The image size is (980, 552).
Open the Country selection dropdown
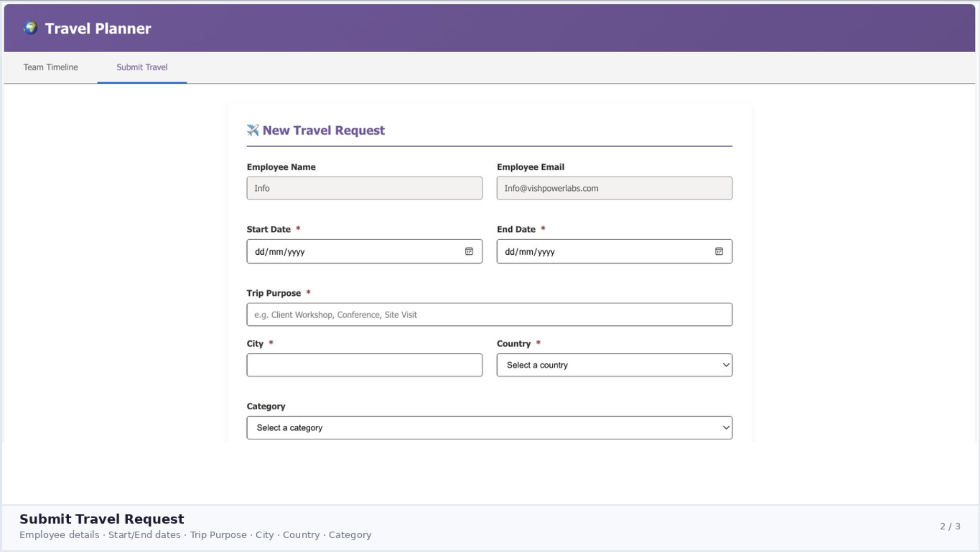pos(614,365)
